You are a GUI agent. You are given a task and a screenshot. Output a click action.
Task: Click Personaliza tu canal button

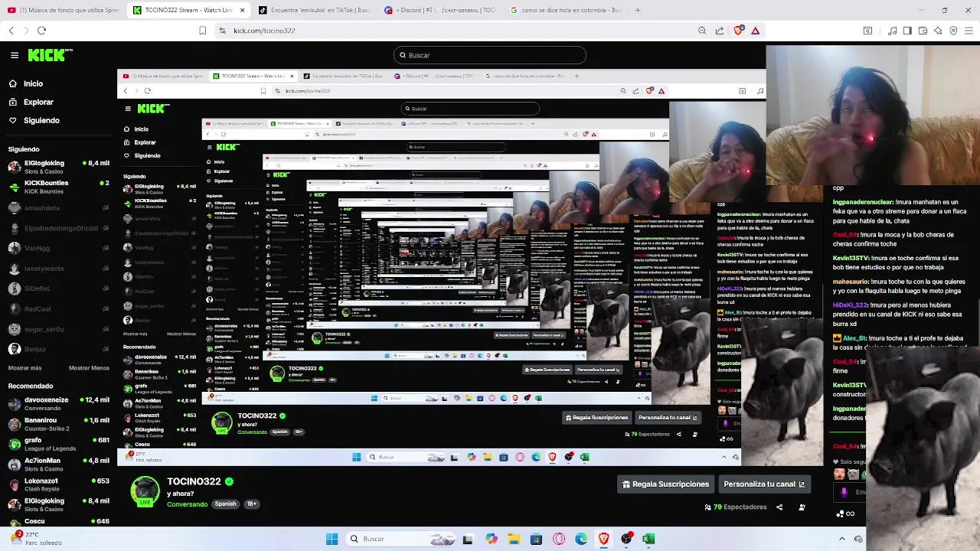[x=764, y=484]
